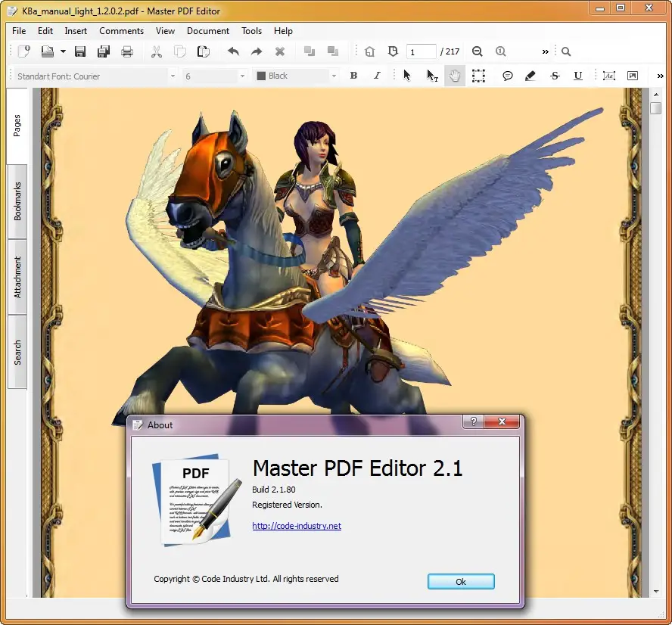The image size is (672, 625).
Task: Redo the last action
Action: [257, 52]
